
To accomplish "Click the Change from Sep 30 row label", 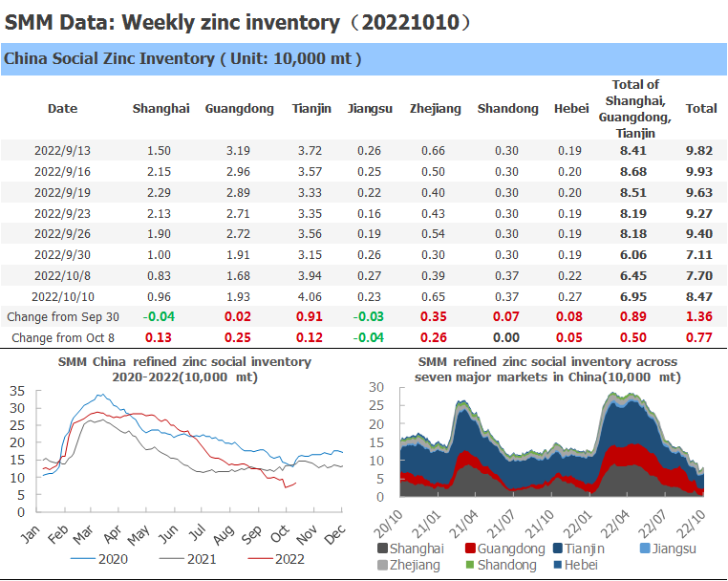I will tap(63, 317).
